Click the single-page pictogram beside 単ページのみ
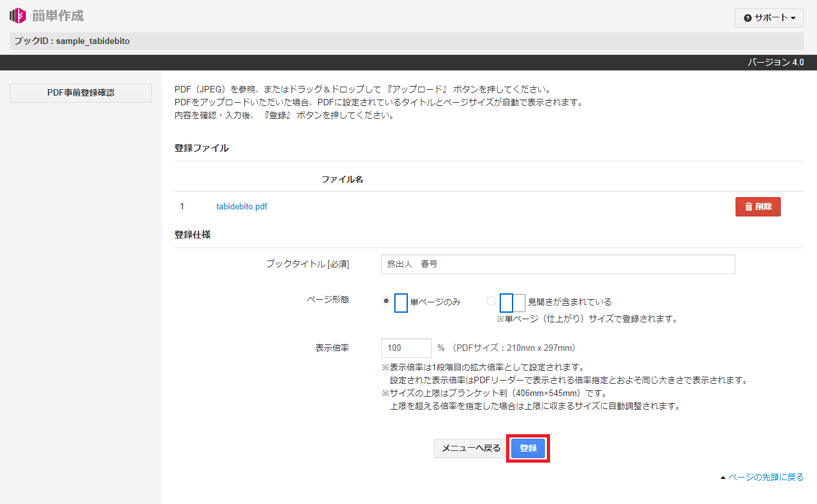The height and width of the screenshot is (504, 817). (401, 302)
